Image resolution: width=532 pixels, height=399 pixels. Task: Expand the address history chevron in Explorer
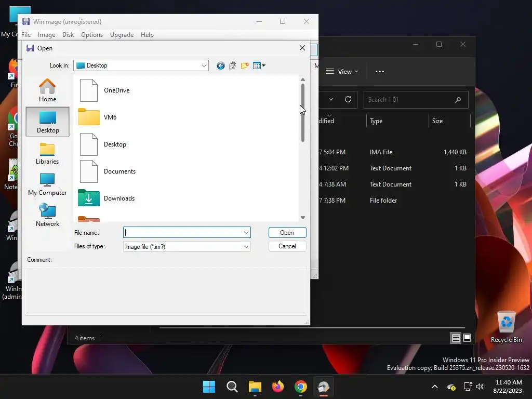[331, 99]
